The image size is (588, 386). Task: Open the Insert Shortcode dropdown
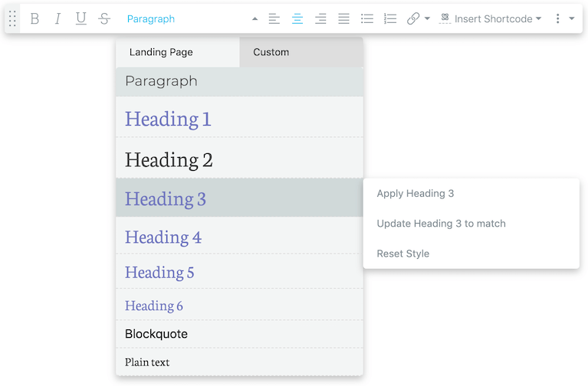click(491, 18)
